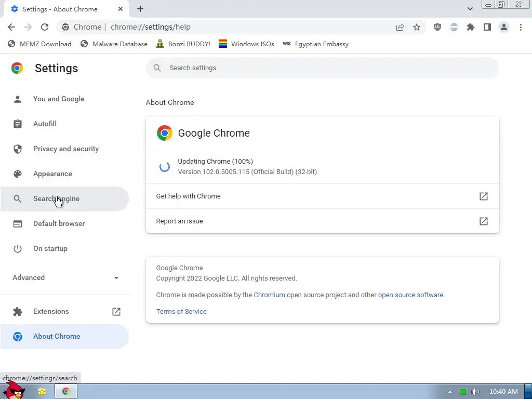Open Search engine settings

(x=64, y=199)
